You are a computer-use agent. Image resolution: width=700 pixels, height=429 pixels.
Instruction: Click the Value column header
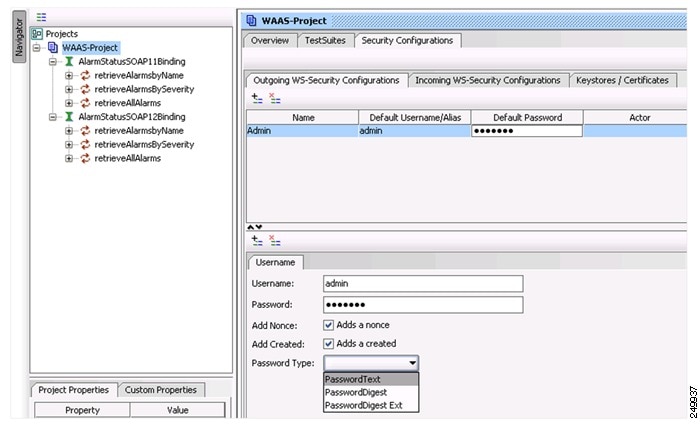click(x=178, y=410)
